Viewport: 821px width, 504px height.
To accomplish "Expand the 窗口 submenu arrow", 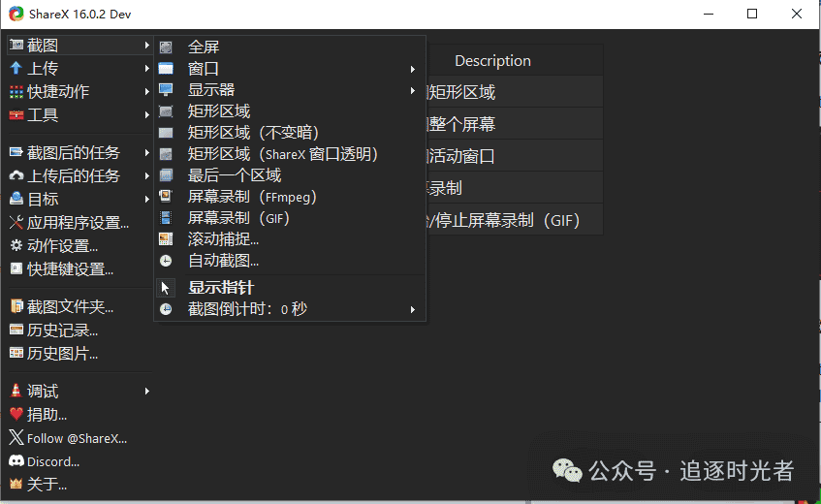I will (x=413, y=69).
